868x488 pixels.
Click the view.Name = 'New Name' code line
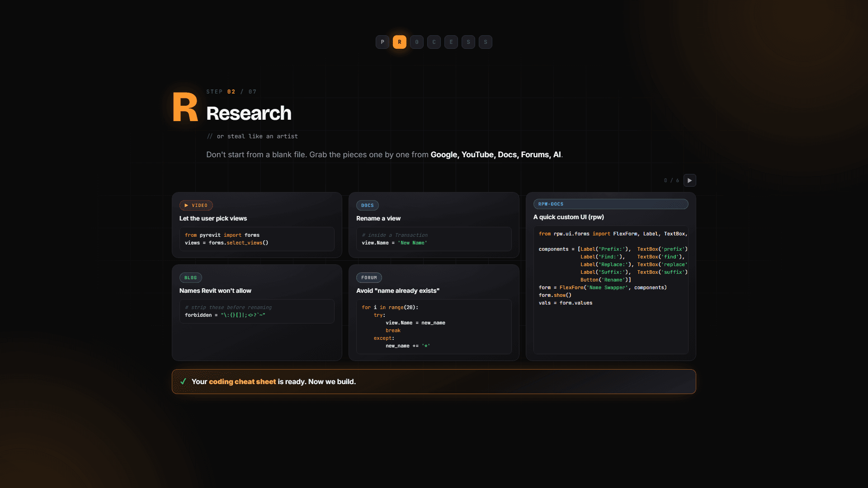[394, 243]
